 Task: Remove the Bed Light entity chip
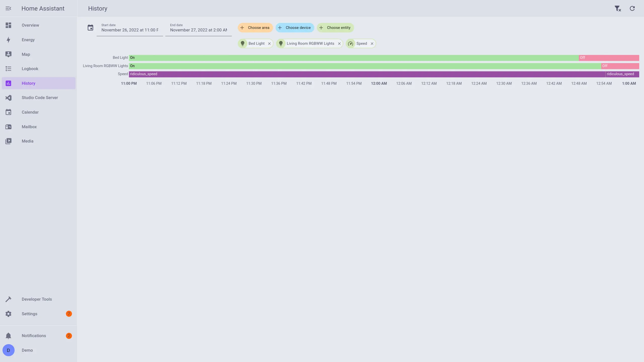[x=269, y=43]
